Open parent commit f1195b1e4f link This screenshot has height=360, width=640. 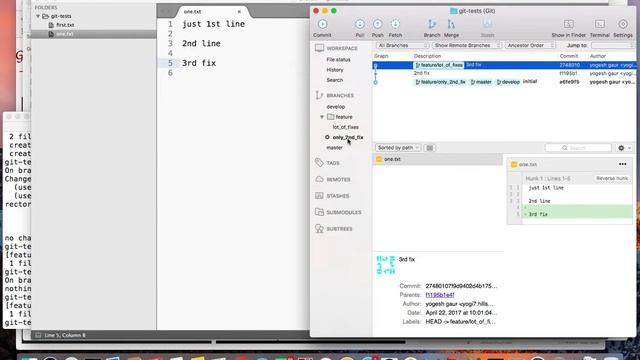440,295
